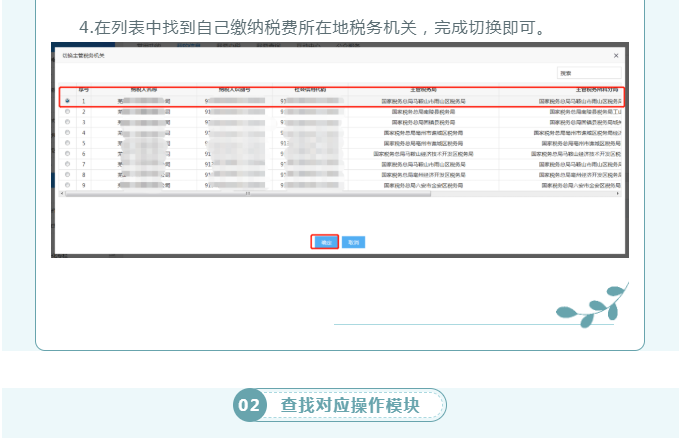Select the radio button for row 1
683x438 pixels.
[x=67, y=101]
